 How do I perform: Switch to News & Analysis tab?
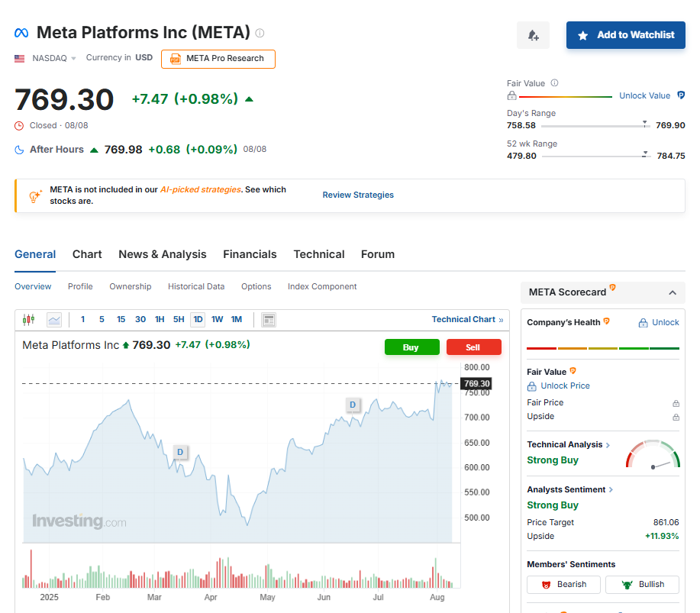tap(163, 254)
